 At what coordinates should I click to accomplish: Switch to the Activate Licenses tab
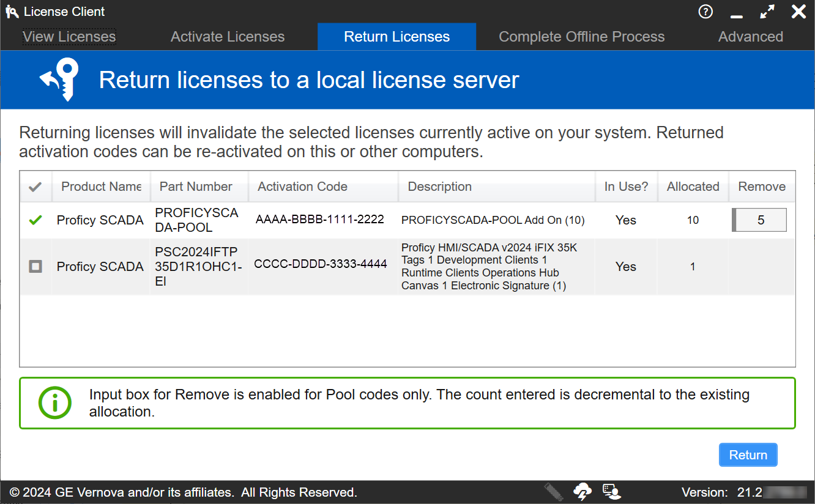point(228,37)
